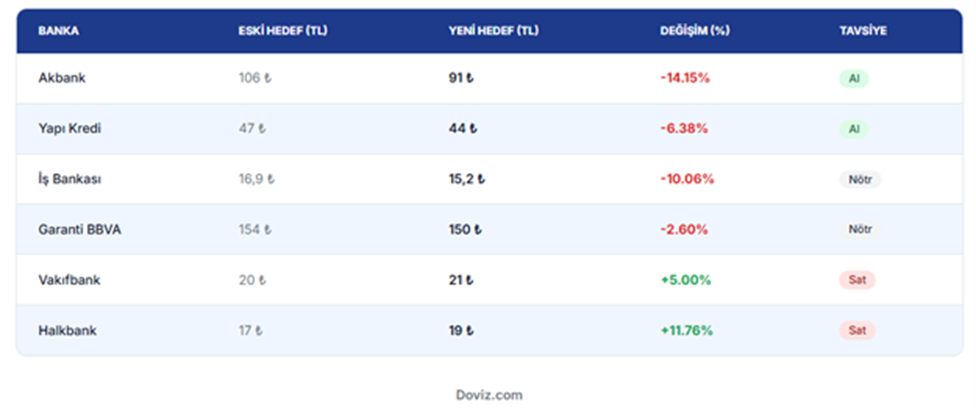Select the Halkbank row name

(66, 330)
